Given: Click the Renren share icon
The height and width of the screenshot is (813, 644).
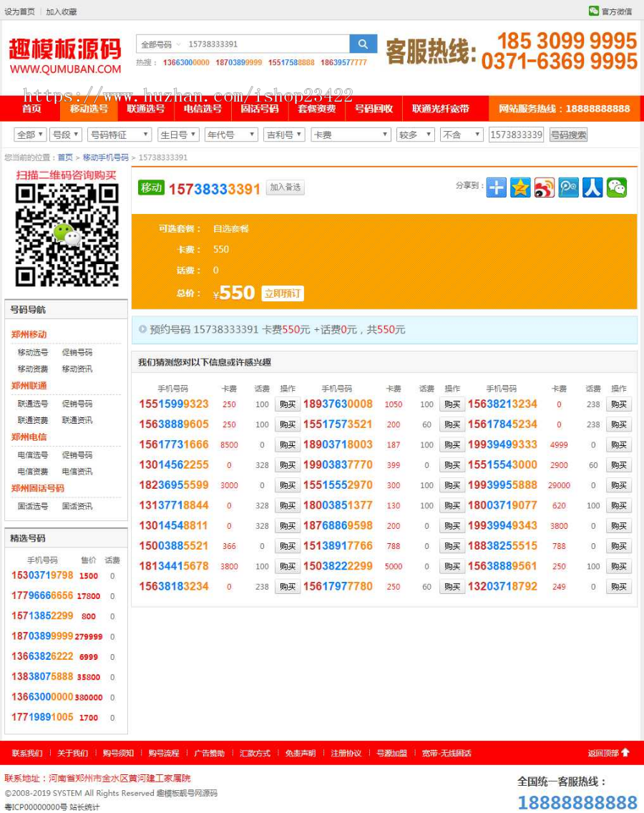Looking at the screenshot, I should [592, 187].
